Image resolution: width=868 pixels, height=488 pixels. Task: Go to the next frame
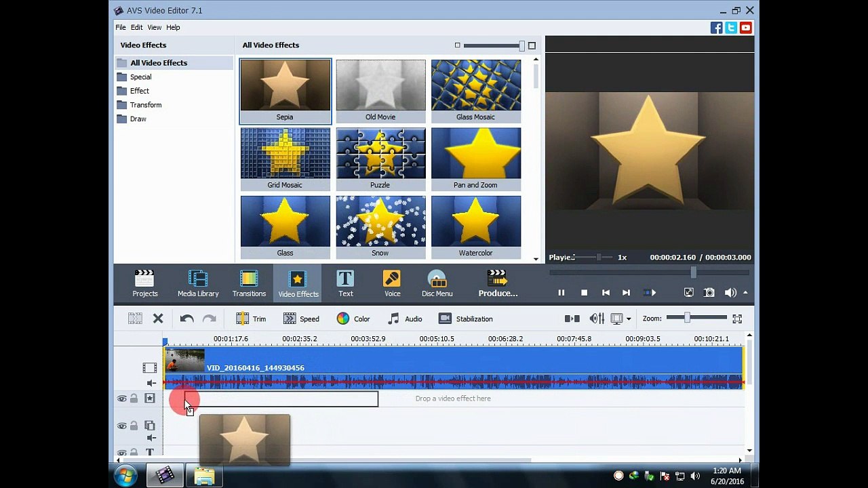[626, 293]
